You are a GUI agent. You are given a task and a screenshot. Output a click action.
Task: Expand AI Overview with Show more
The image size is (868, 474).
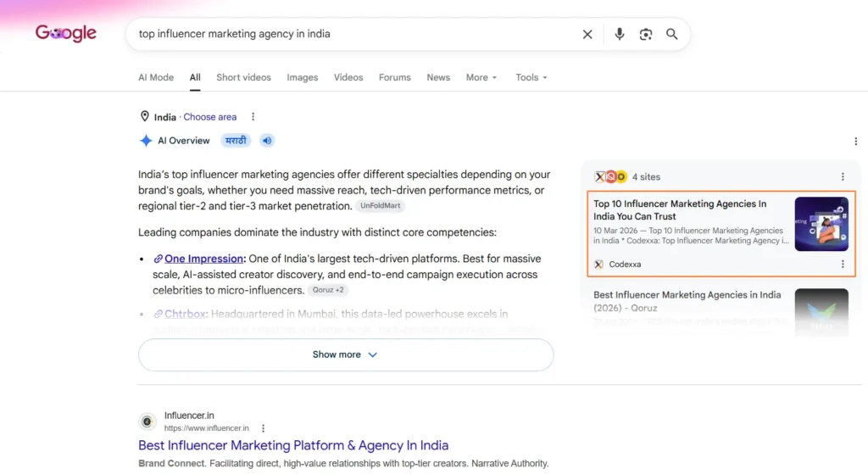click(346, 354)
